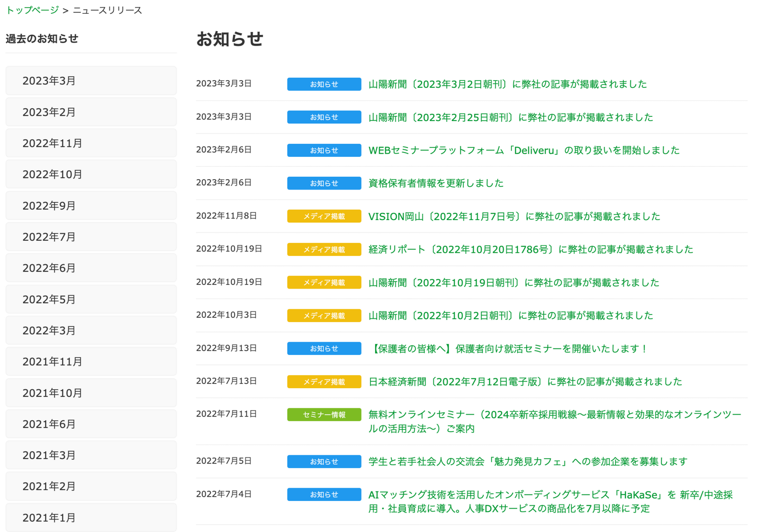Viewport: 758px width, 532px height.
Task: Select 2022年9月 in past news list
Action: pos(91,205)
